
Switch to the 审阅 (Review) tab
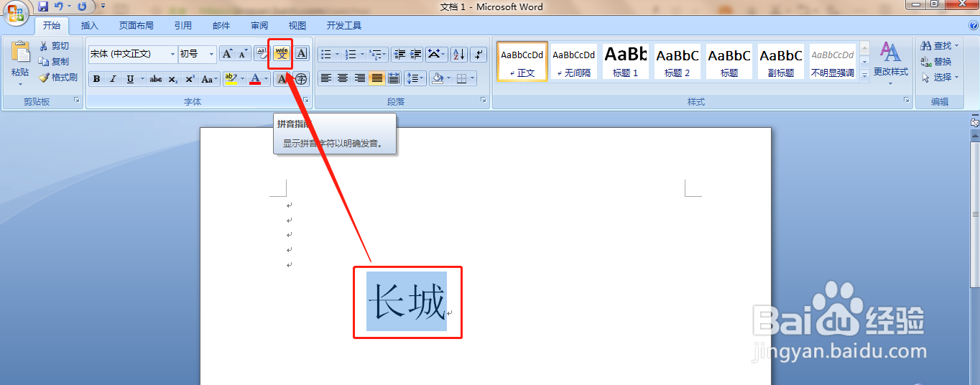pyautogui.click(x=259, y=26)
